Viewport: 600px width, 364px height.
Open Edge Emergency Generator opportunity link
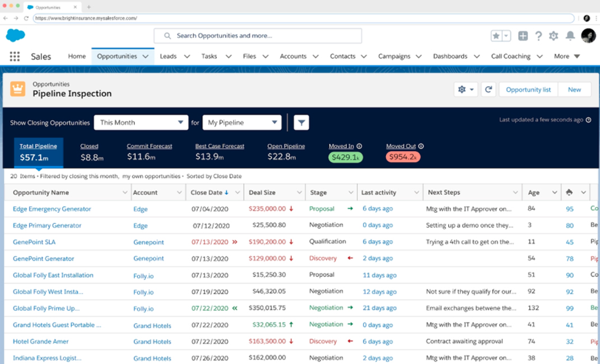(x=52, y=209)
